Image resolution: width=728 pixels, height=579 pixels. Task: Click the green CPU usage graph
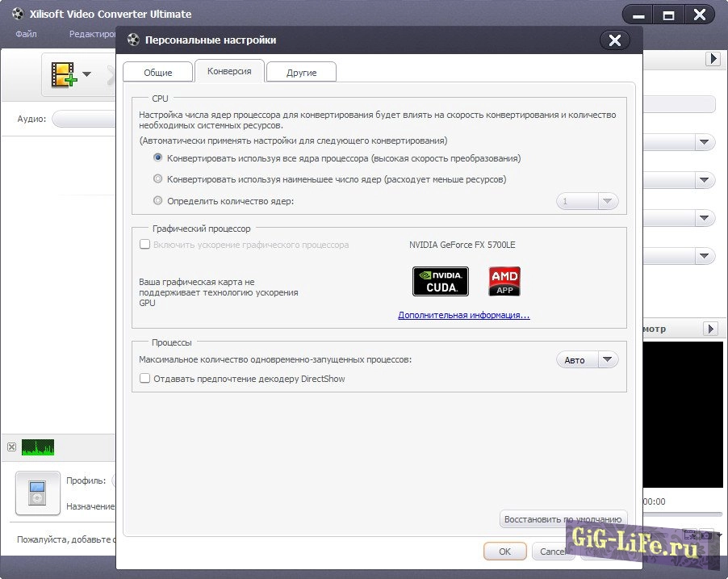(37, 447)
